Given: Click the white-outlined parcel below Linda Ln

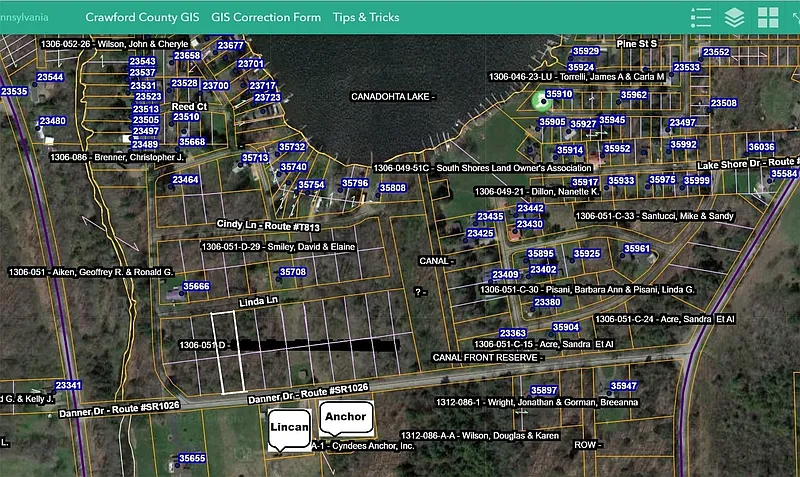Looking at the screenshot, I should (x=227, y=352).
